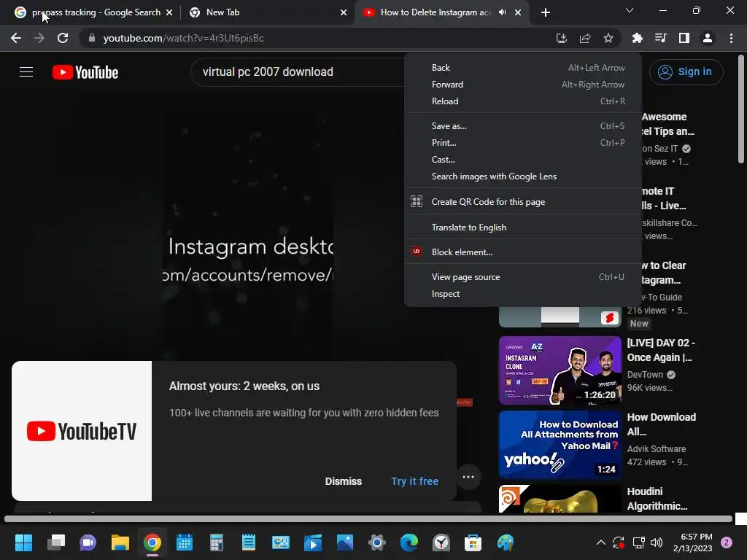Click the Sign in button
Image resolution: width=747 pixels, height=560 pixels.
tap(686, 72)
